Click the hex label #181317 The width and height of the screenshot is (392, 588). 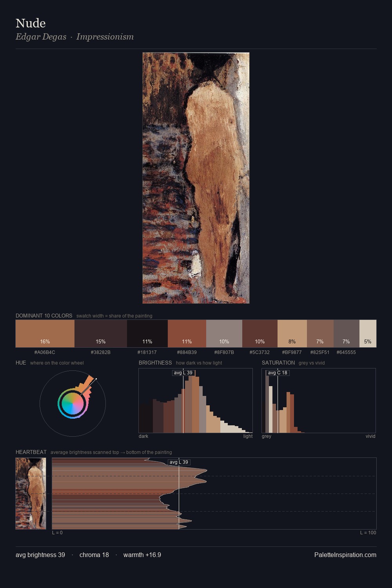[147, 352]
